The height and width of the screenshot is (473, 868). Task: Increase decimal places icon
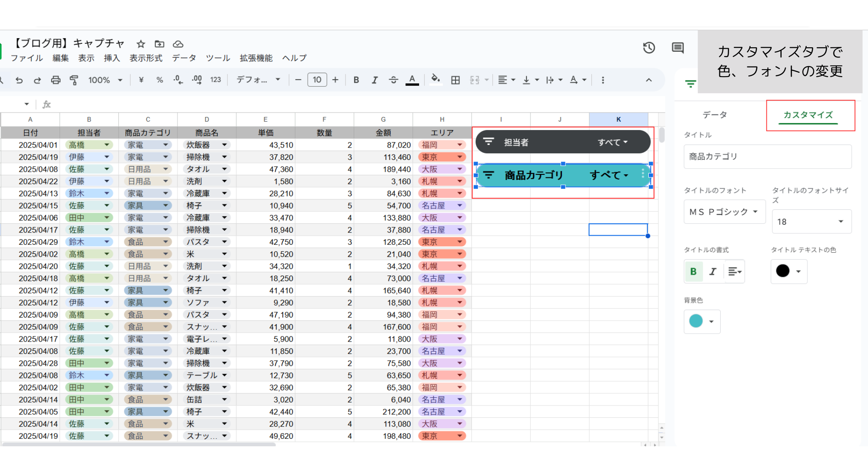[x=197, y=80]
